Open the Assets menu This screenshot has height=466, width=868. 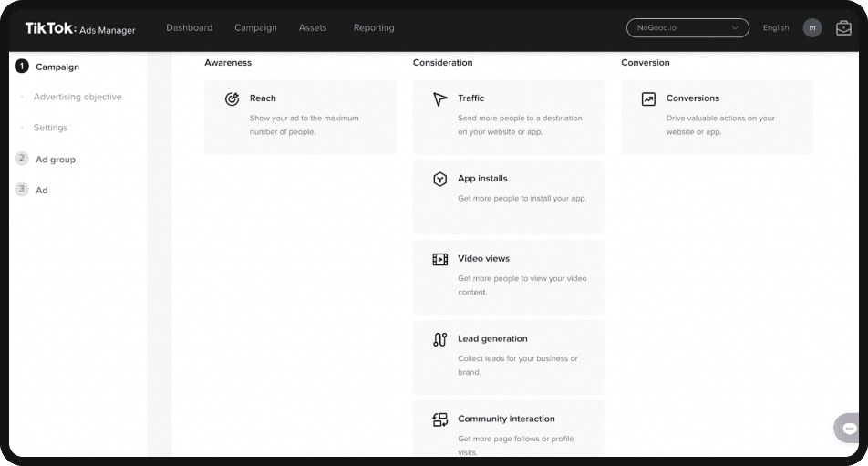pos(313,28)
